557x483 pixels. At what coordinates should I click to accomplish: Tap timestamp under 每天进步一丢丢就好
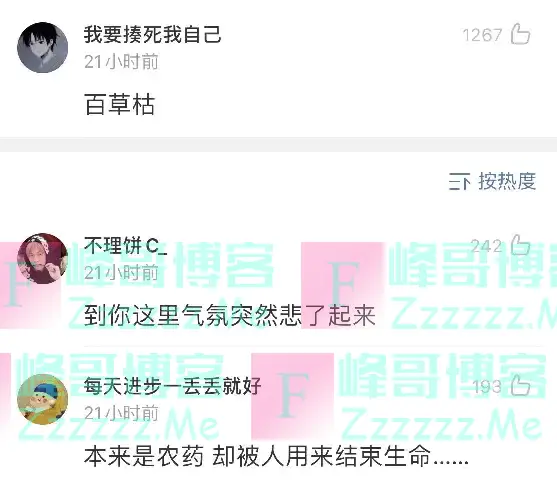click(x=121, y=413)
